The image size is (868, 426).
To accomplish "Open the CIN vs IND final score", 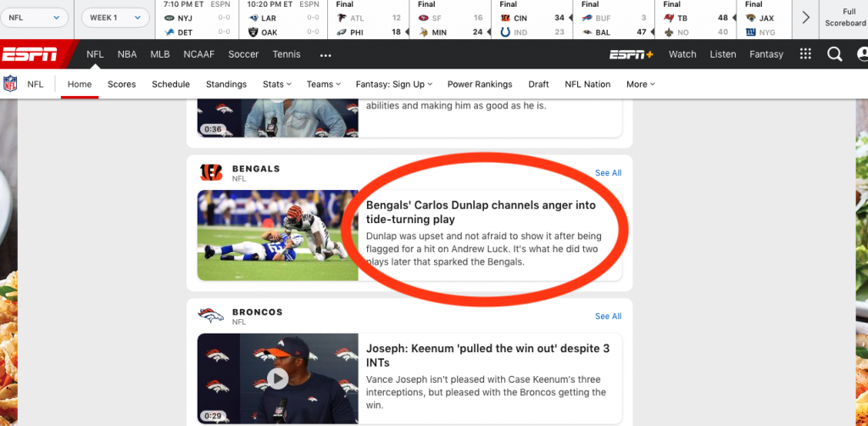I will coord(532,20).
